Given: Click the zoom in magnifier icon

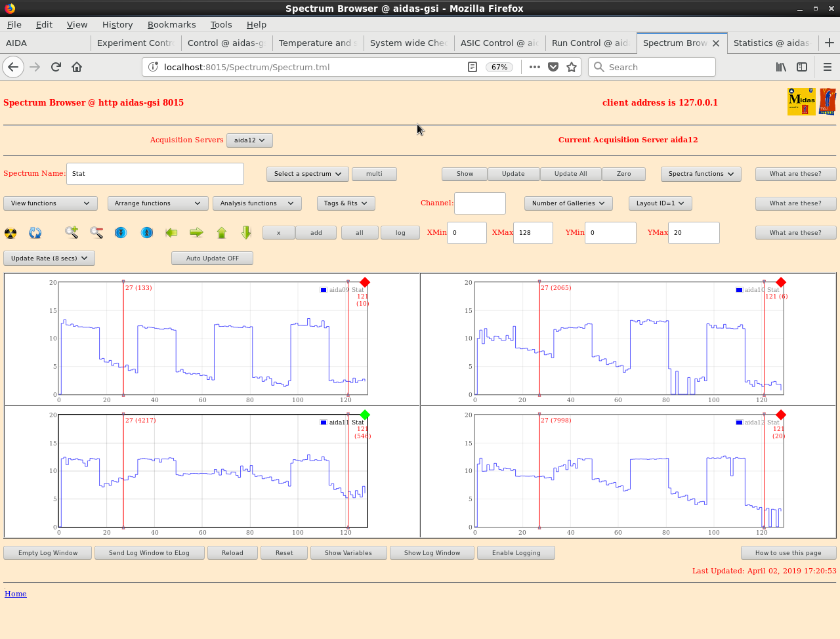Looking at the screenshot, I should click(72, 232).
